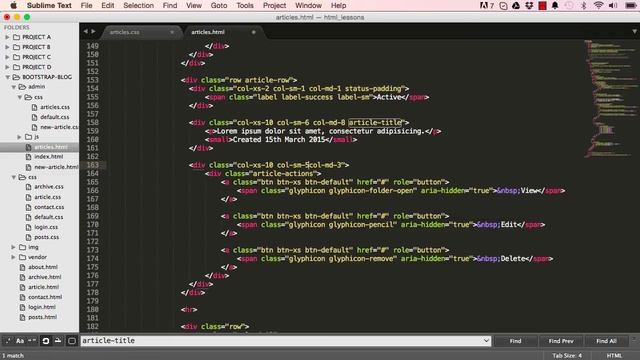Open the Apple menu
The image size is (640, 360).
[x=13, y=5]
